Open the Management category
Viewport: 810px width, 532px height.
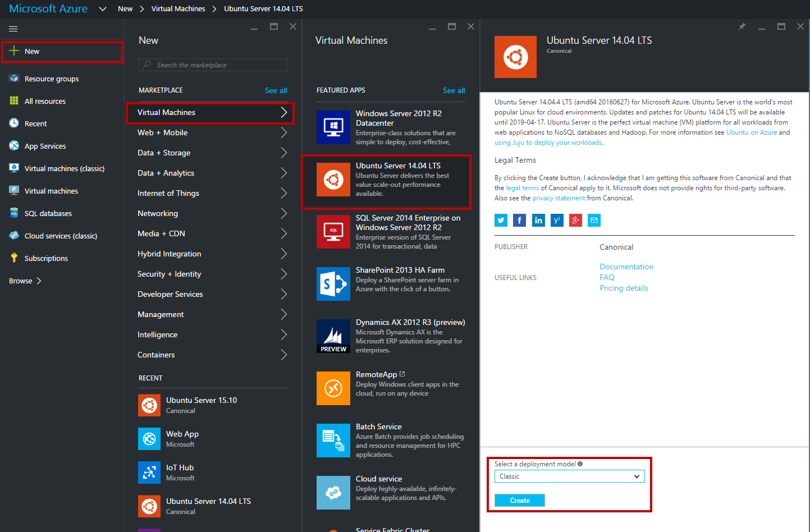pos(212,314)
